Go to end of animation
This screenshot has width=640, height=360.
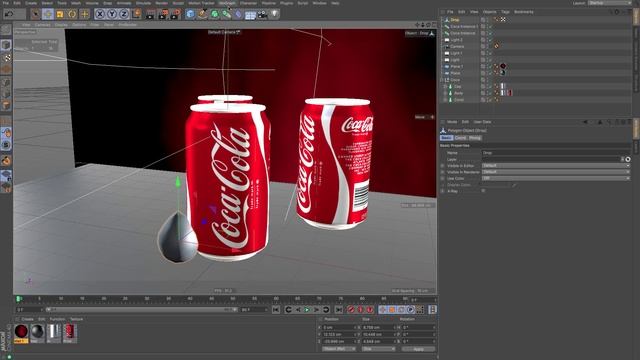pos(338,310)
